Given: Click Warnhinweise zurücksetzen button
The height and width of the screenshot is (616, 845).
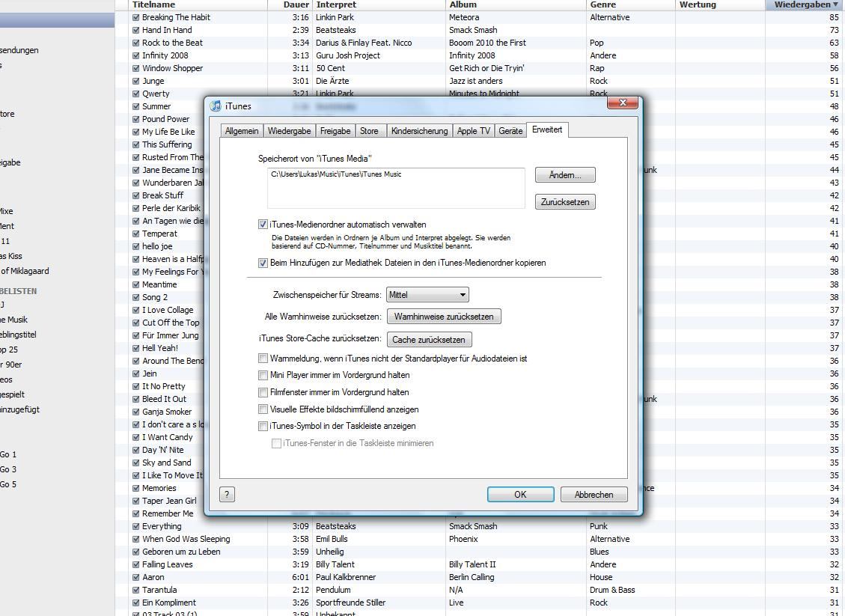Looking at the screenshot, I should pos(444,317).
